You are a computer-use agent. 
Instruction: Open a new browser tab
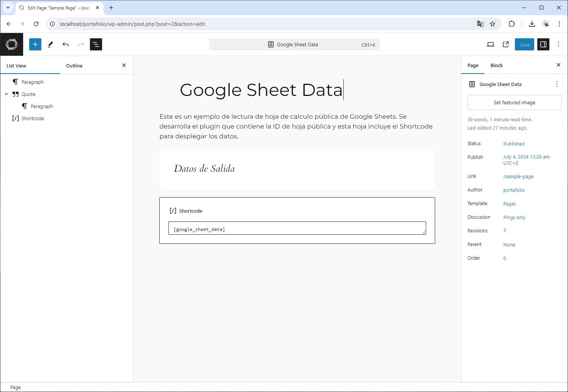coord(111,8)
